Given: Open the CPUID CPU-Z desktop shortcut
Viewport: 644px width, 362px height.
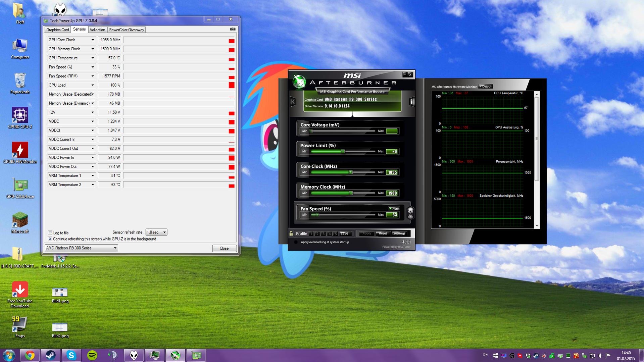Looking at the screenshot, I should coord(20,118).
